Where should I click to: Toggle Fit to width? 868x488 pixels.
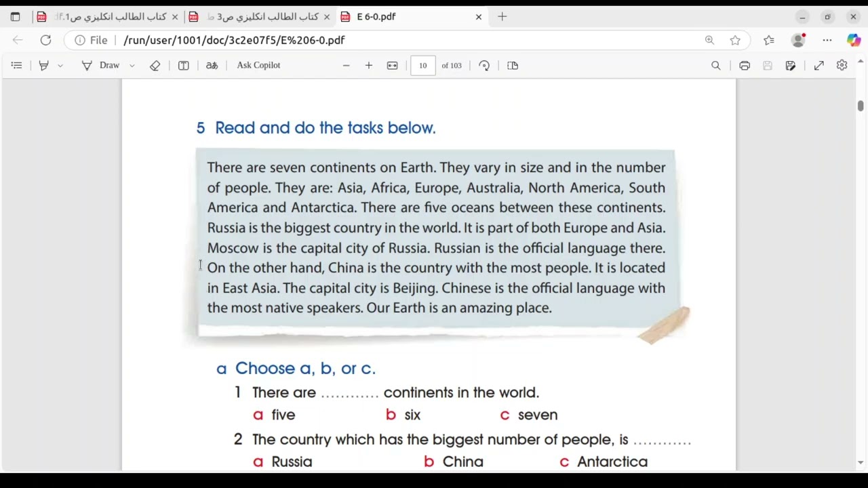pos(392,65)
